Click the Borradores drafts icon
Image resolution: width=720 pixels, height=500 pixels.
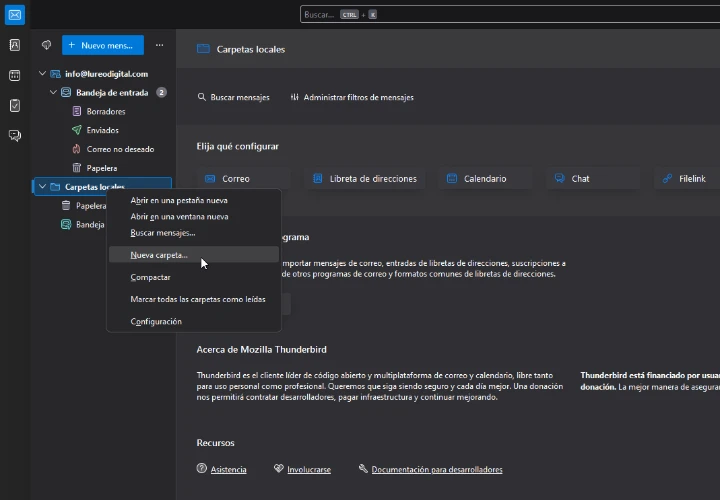pyautogui.click(x=77, y=112)
